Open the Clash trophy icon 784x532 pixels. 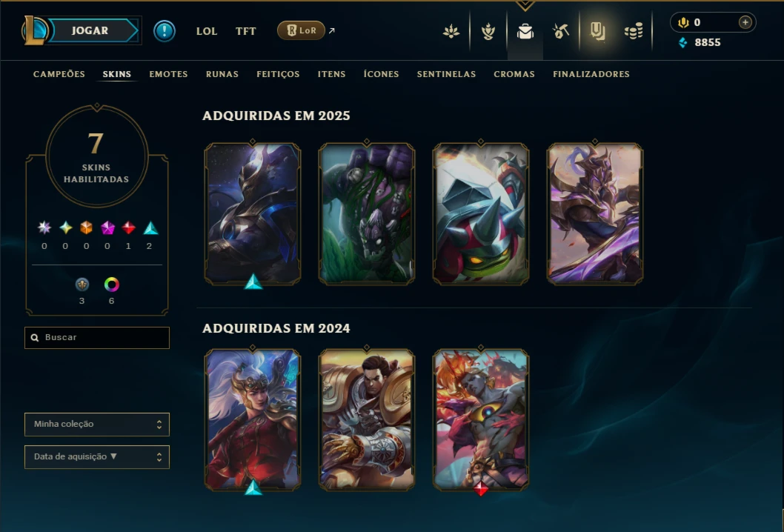pos(488,32)
